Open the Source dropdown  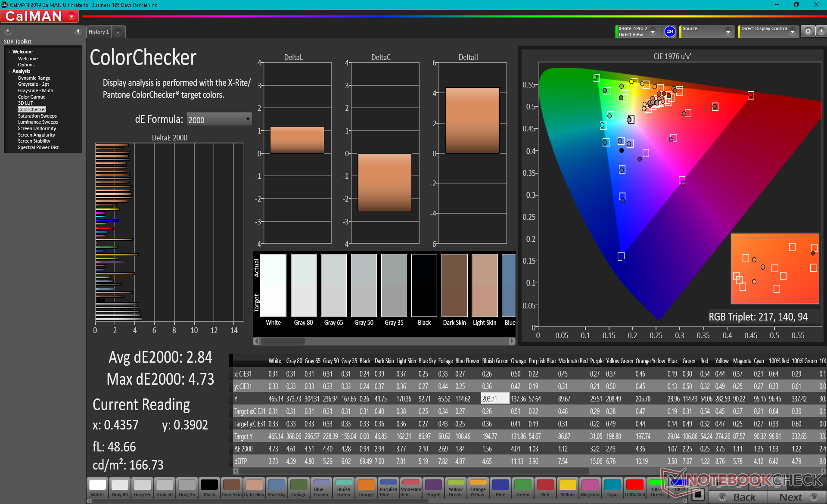[x=728, y=32]
